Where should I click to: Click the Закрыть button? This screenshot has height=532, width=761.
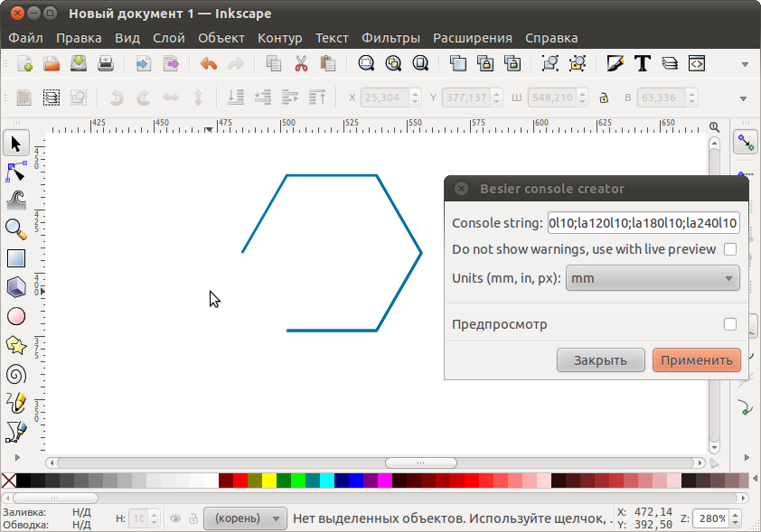[x=600, y=360]
